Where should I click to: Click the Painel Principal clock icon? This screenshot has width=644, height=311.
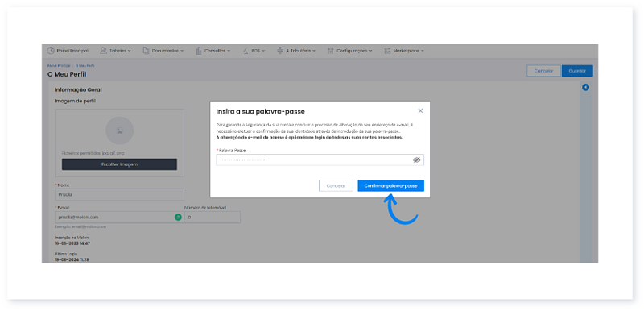(51, 51)
